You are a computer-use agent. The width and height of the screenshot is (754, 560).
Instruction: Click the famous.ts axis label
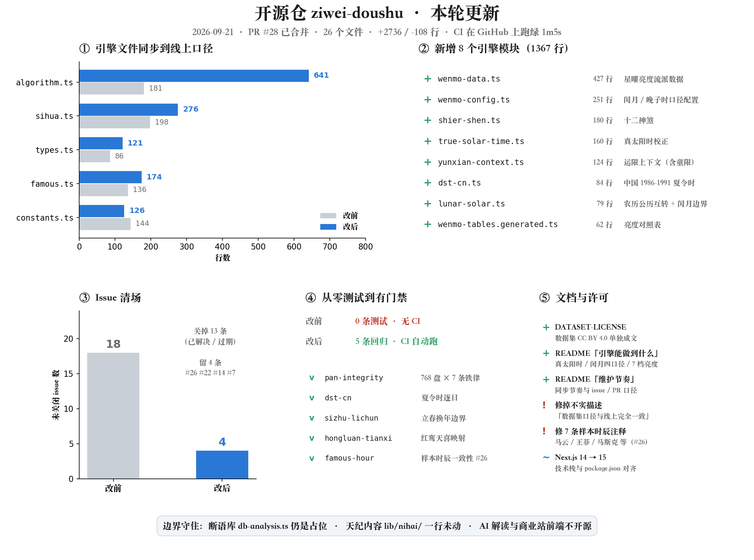52,184
